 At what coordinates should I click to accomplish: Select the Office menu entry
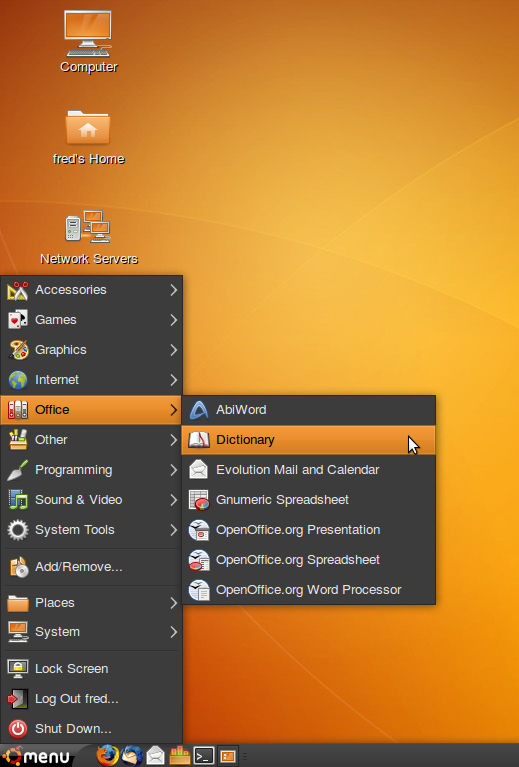tap(91, 409)
